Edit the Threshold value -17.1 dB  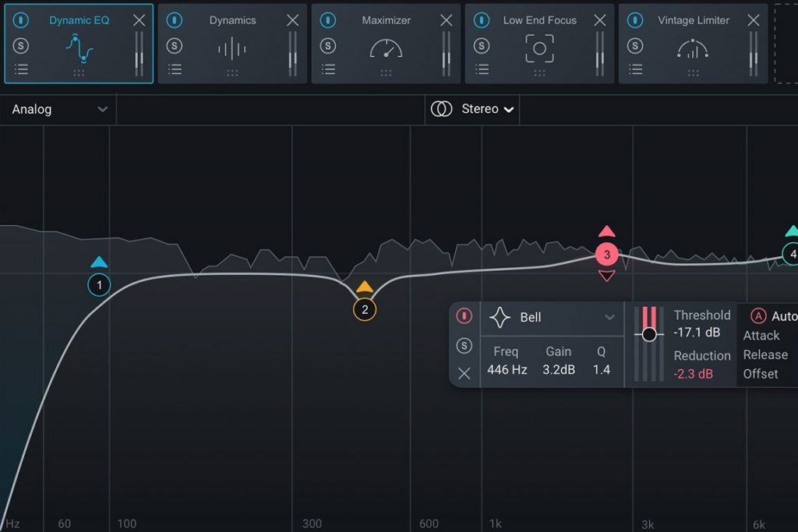click(x=697, y=333)
